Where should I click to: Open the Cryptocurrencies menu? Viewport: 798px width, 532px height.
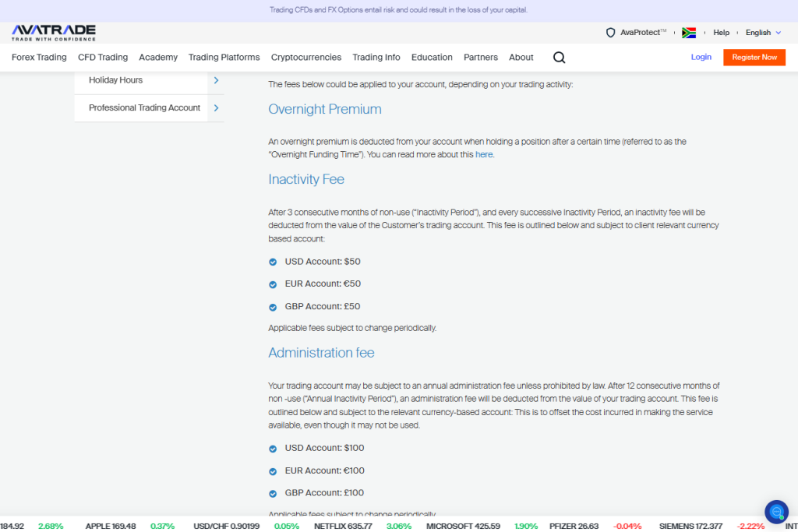tap(305, 58)
